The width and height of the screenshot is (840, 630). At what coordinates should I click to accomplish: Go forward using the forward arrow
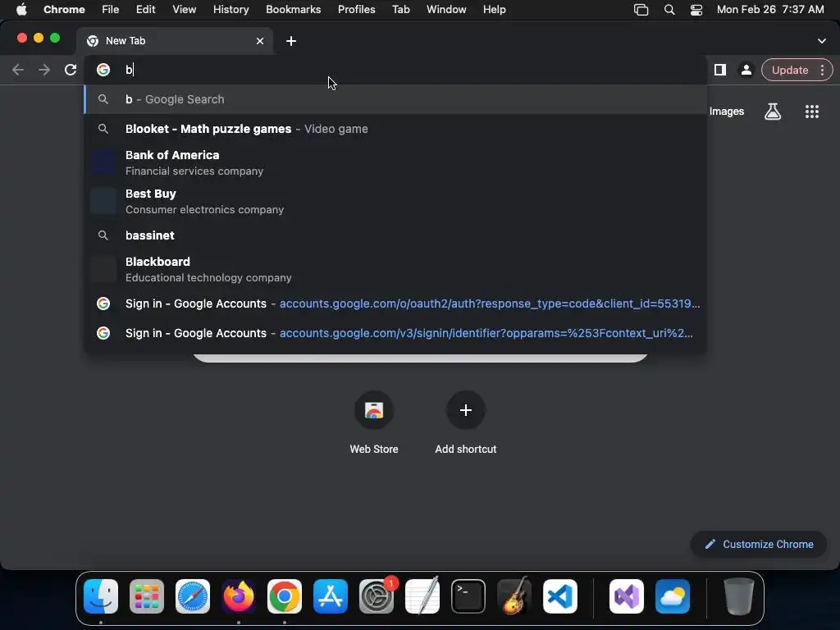pos(44,70)
